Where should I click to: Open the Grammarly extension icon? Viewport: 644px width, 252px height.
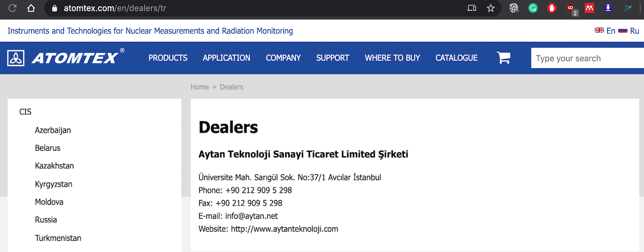point(533,8)
